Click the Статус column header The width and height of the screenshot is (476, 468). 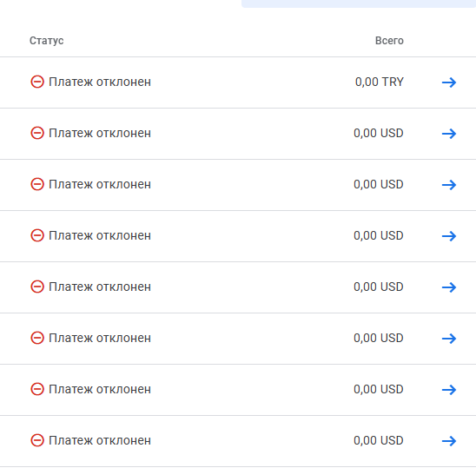click(46, 41)
